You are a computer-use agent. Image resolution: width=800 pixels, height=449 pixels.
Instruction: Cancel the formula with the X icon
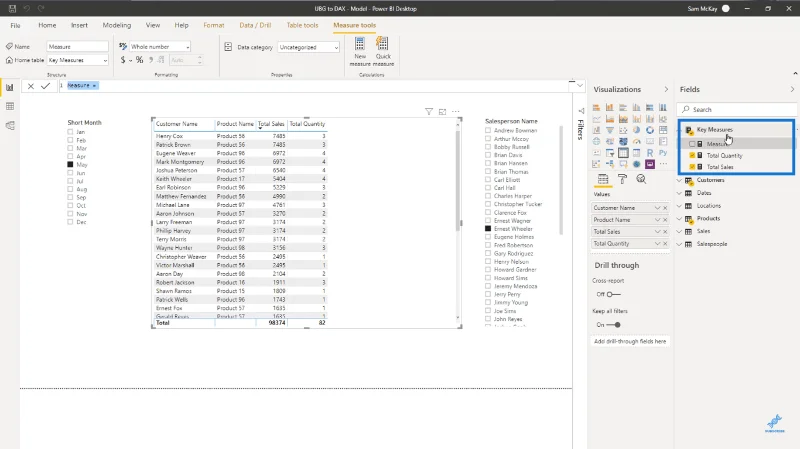(x=31, y=86)
